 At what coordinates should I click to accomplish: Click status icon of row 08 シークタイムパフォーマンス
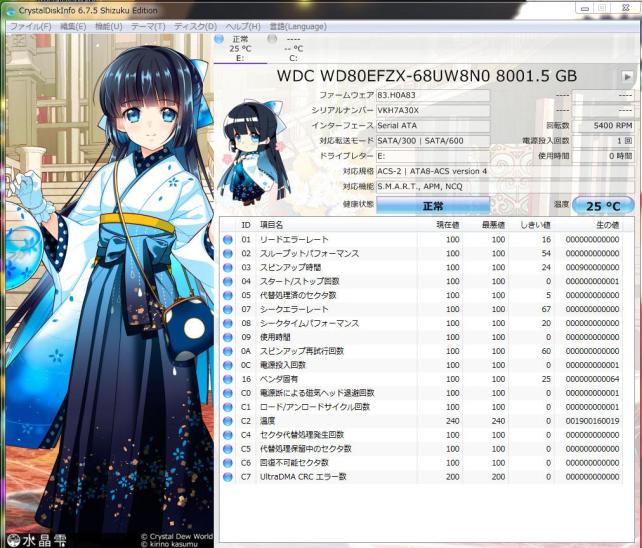tap(228, 323)
